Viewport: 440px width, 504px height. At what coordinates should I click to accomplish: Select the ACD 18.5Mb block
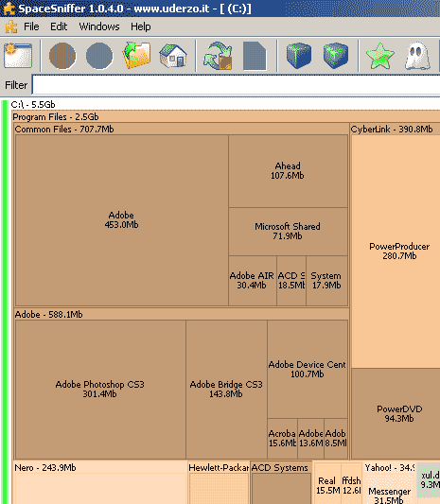pyautogui.click(x=291, y=280)
